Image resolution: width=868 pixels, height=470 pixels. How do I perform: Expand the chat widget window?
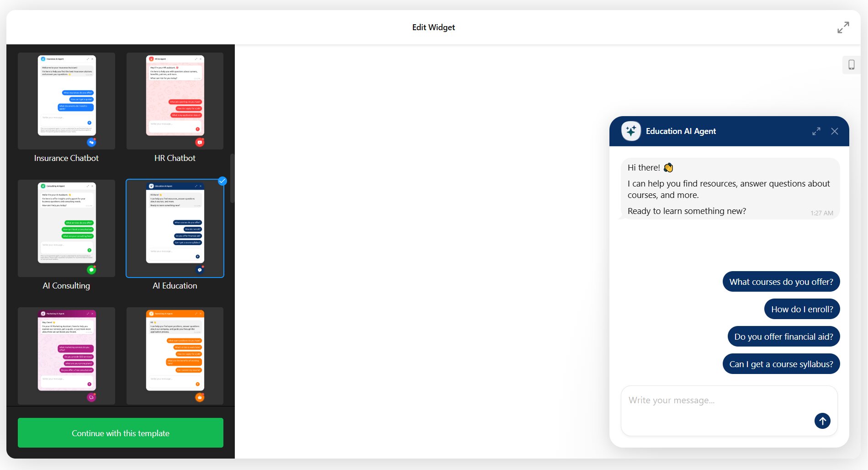[x=816, y=131]
